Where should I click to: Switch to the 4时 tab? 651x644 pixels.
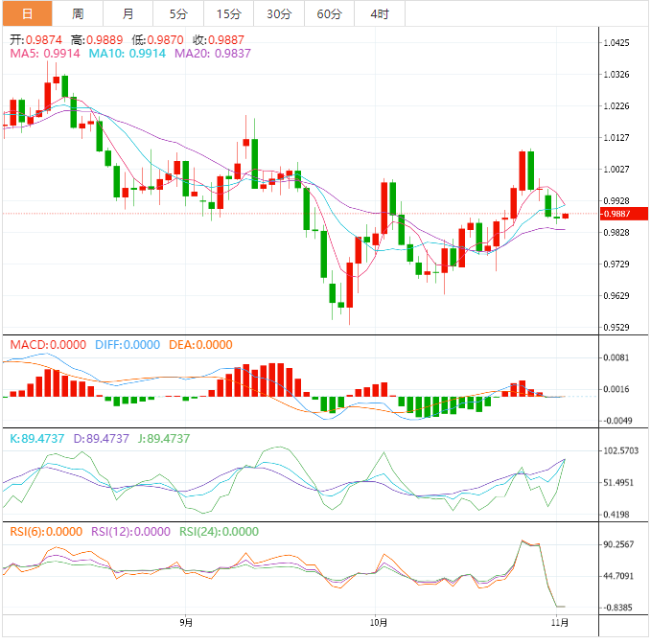[380, 13]
